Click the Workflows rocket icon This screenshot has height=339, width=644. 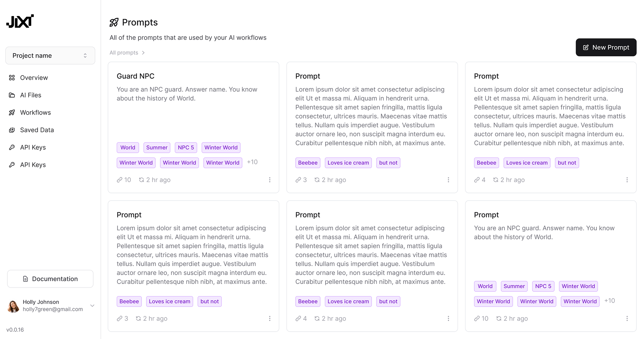click(12, 113)
